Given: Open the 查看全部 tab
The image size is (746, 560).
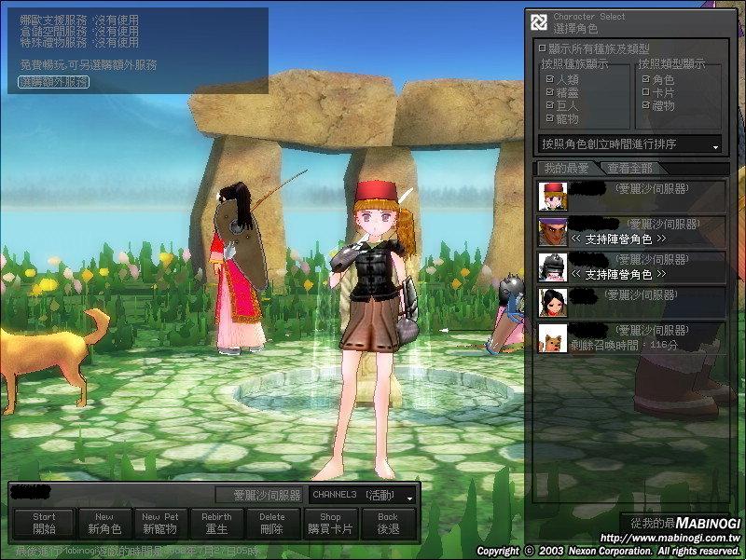Looking at the screenshot, I should 630,169.
